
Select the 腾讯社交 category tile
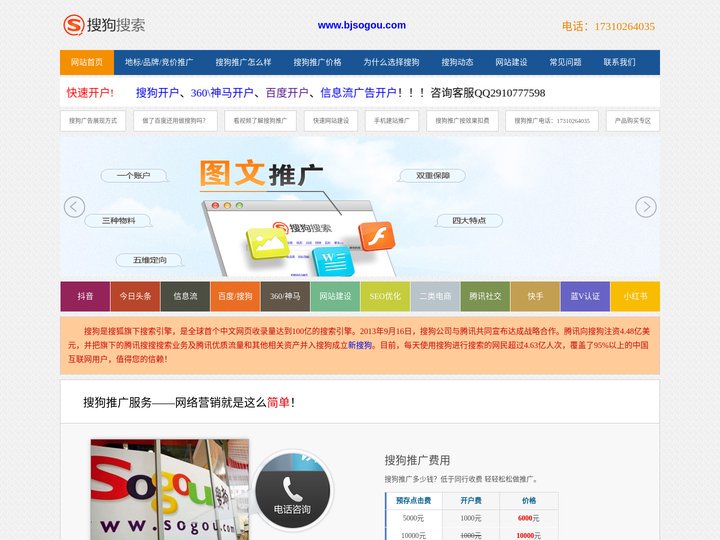pos(485,297)
